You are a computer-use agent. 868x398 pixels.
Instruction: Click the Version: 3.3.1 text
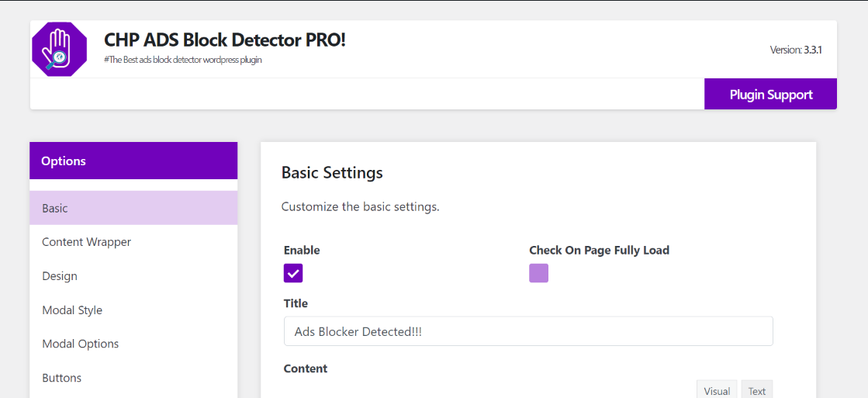pos(796,50)
